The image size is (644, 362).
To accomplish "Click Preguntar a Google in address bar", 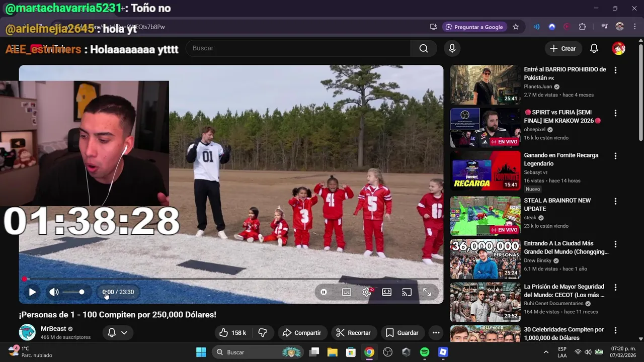I will coord(474,27).
